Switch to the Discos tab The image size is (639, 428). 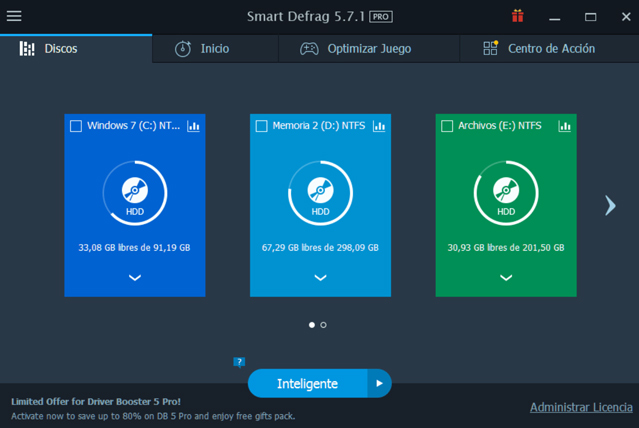coord(76,49)
